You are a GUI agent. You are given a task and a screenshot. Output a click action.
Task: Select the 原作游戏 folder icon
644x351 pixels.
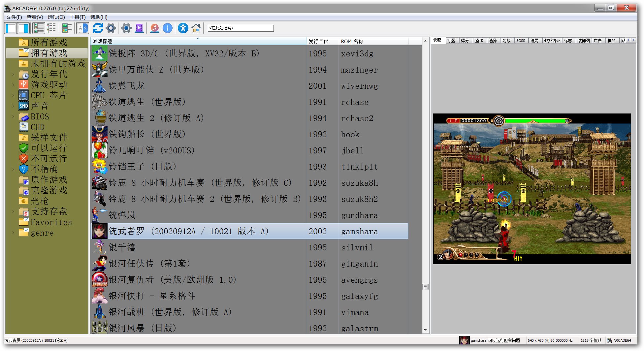tap(24, 180)
